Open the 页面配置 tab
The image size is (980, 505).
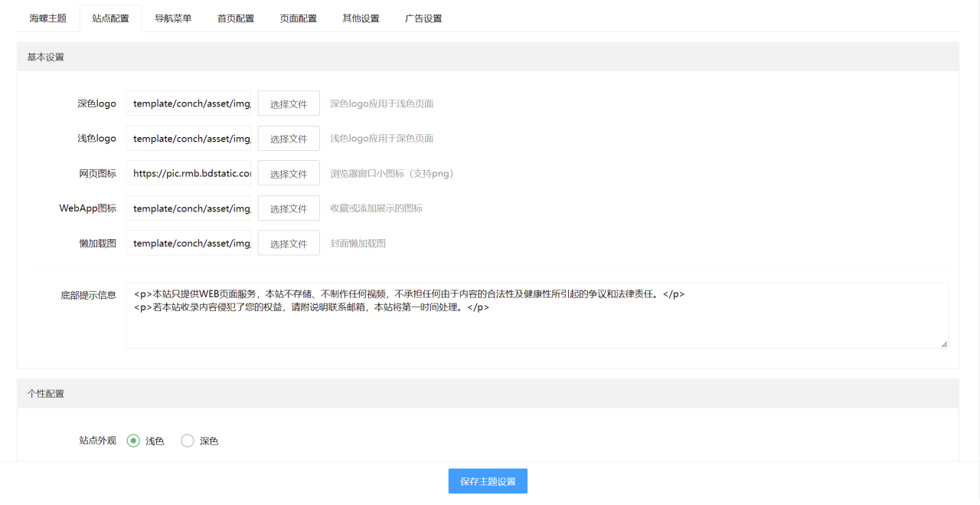coord(298,17)
